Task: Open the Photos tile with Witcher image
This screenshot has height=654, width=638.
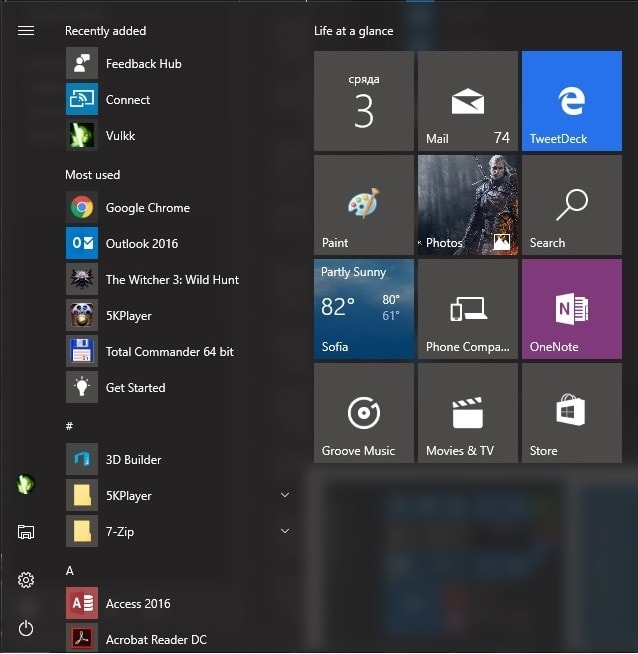Action: (x=467, y=205)
